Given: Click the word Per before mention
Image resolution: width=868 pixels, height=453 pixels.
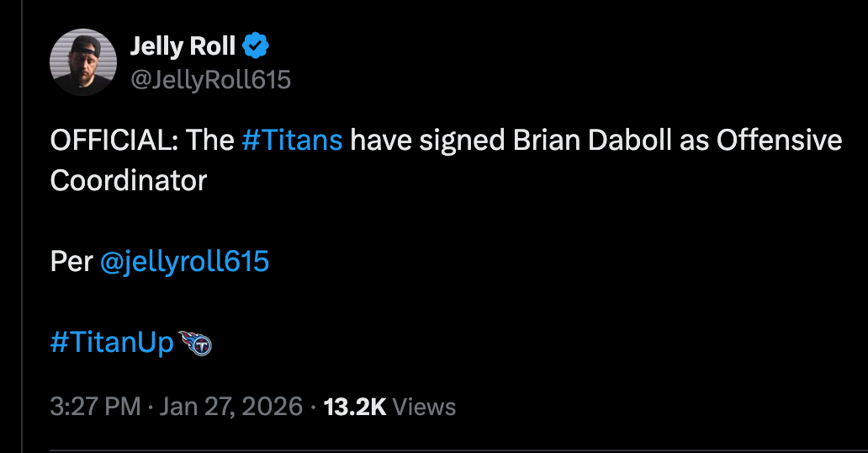Looking at the screenshot, I should (x=71, y=261).
